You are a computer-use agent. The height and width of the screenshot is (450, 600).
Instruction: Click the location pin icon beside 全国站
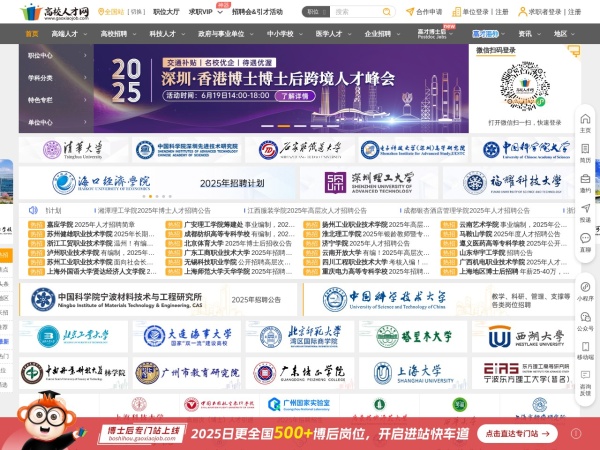pyautogui.click(x=101, y=12)
